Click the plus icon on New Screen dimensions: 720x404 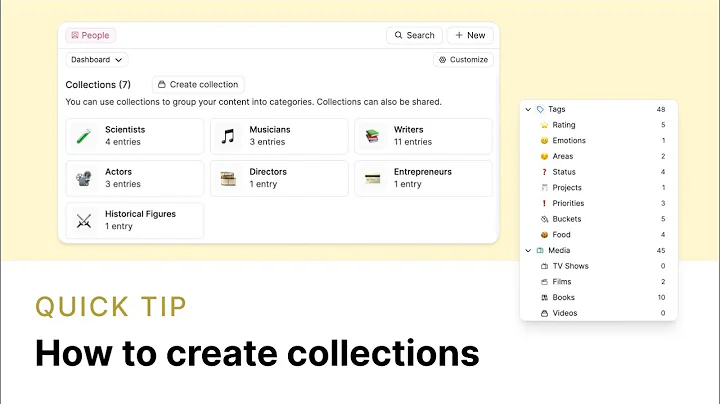pos(459,35)
